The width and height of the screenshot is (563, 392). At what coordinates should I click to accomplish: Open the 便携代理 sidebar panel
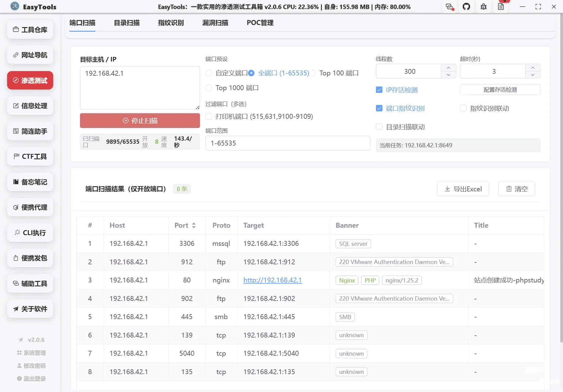(30, 207)
